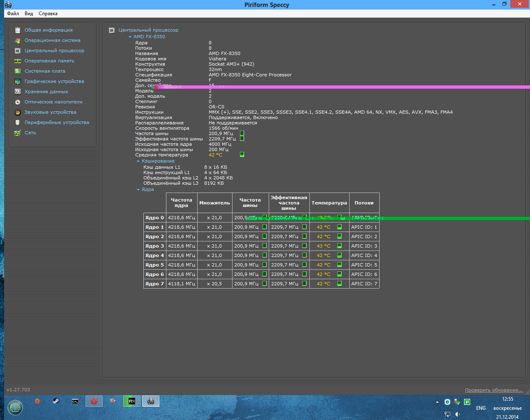
Task: Open the network icon in the system tray
Action: [447, 414]
